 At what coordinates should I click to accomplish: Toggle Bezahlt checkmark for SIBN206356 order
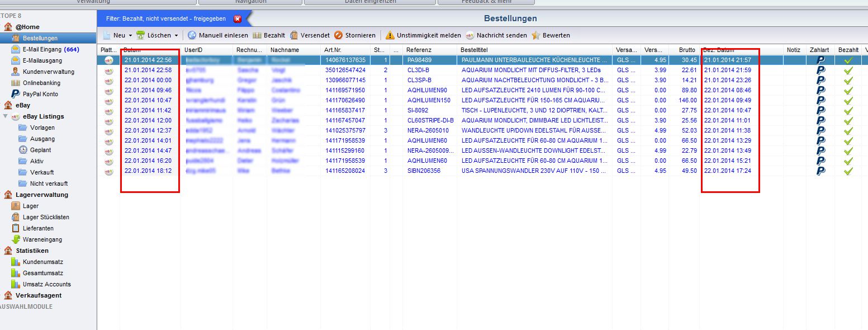click(x=848, y=171)
